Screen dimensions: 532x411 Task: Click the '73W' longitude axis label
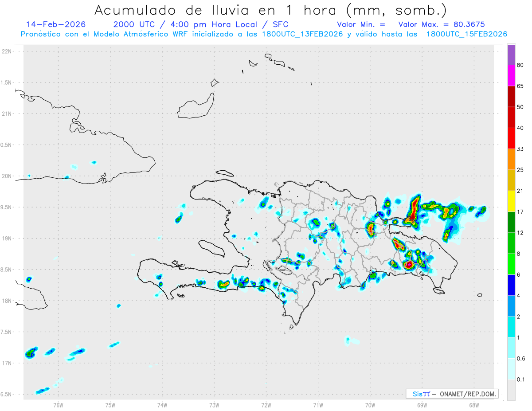[214, 405]
